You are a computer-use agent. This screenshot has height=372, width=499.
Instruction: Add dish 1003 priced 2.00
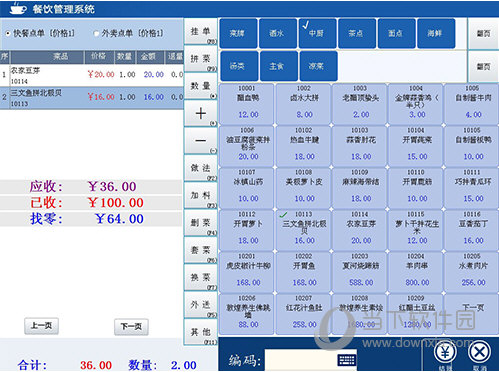[360, 104]
